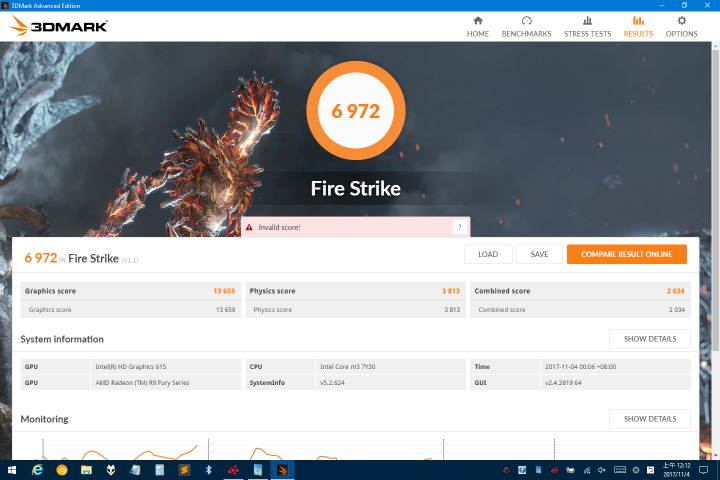
Task: Click the blue lightning tray icon
Action: click(522, 470)
